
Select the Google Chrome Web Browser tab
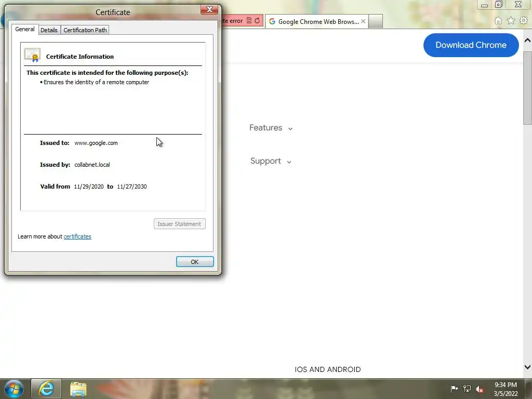[x=315, y=21]
